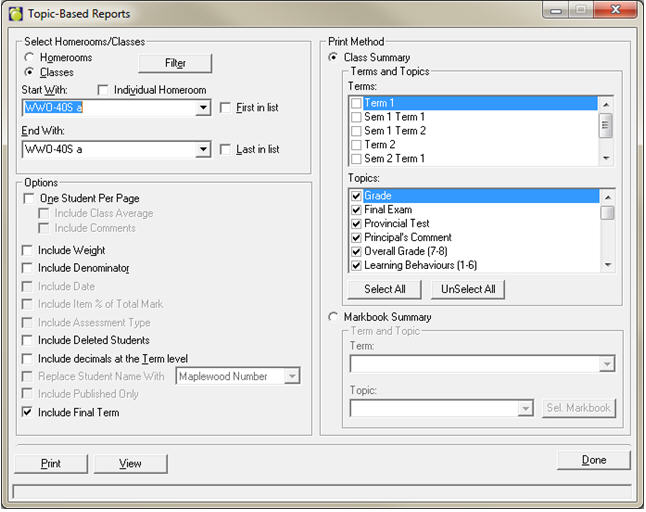The width and height of the screenshot is (646, 512).
Task: Toggle the Include Final Term checkbox
Action: click(29, 413)
